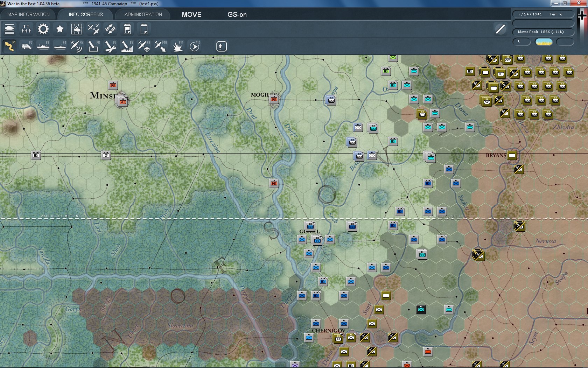588x368 pixels.
Task: Click the round diagonal slash button
Action: tap(500, 29)
